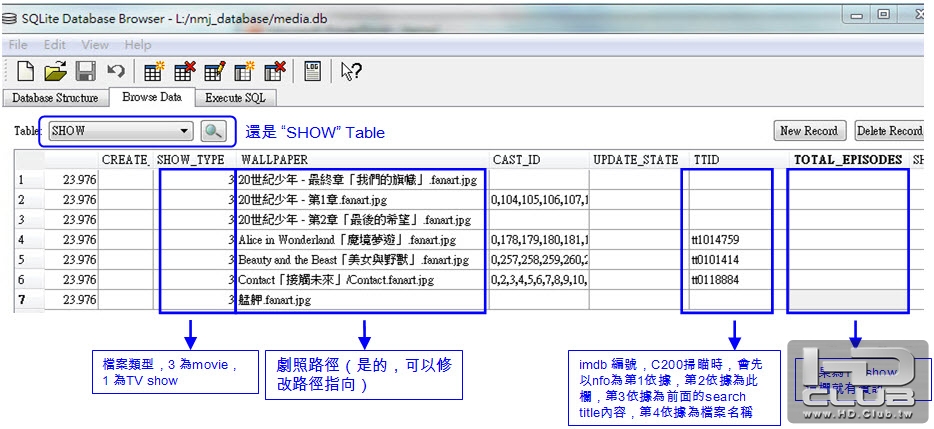Switch to the Browse Data tab
934x429 pixels.
coord(152,97)
